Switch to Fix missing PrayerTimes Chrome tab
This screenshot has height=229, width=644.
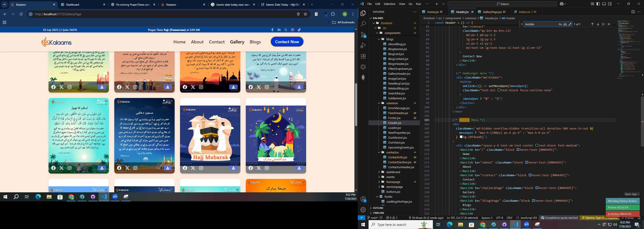point(133,4)
